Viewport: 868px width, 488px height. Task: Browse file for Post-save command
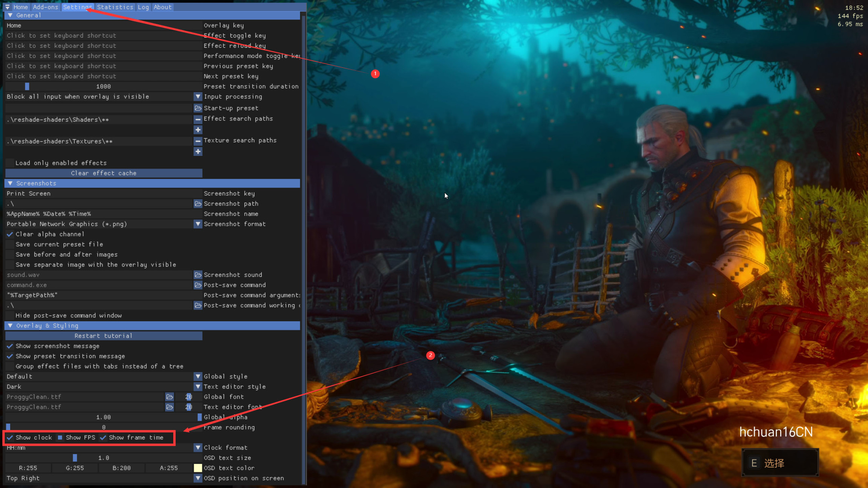pyautogui.click(x=198, y=285)
